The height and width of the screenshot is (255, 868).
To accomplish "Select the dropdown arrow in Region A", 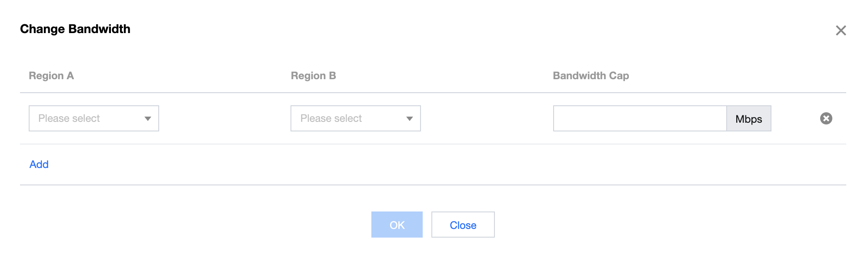I will pos(148,118).
